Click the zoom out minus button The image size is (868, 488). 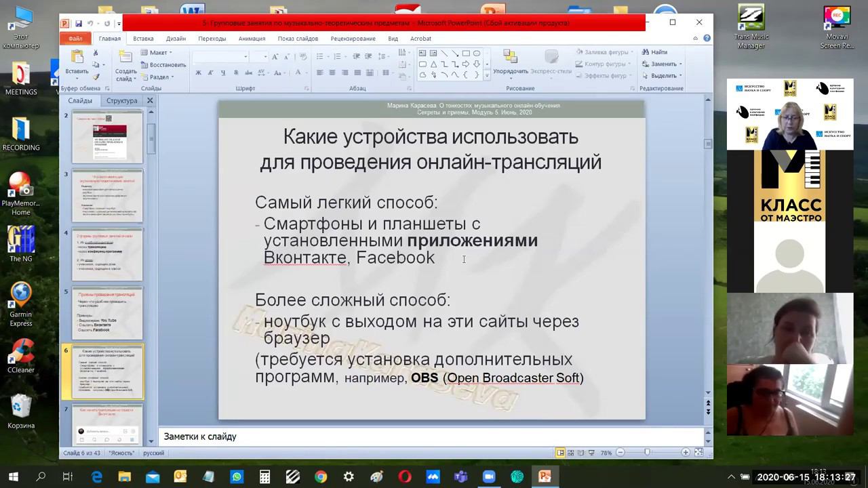[x=620, y=452]
